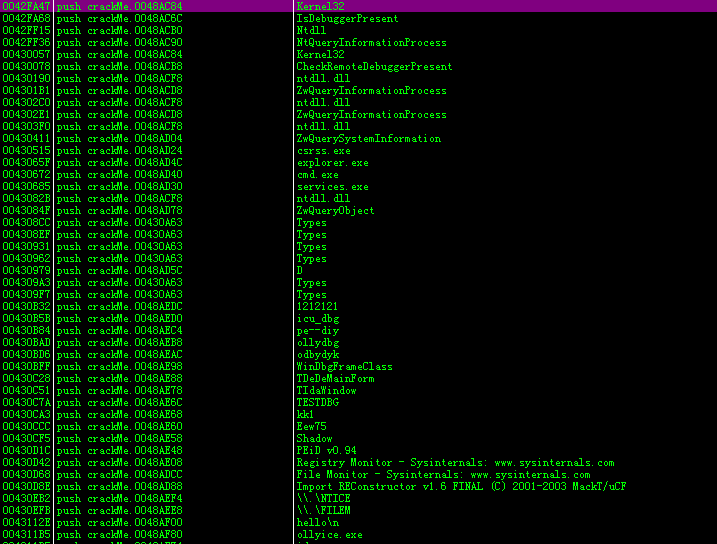Select ntdll.dll string in row 0043082B

(x=323, y=198)
